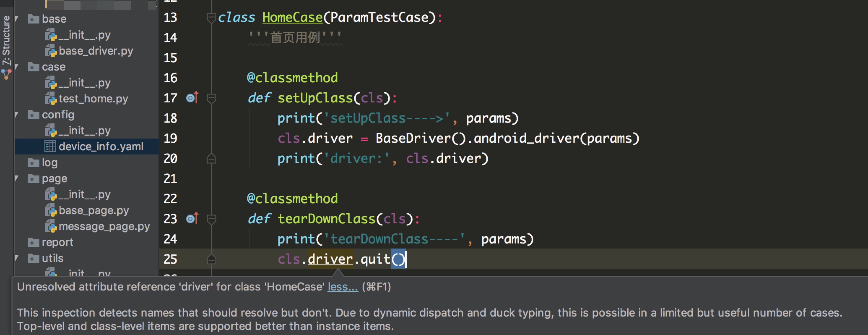Viewport: 868px width, 335px height.
Task: Select the utils folder icon
Action: 33,258
